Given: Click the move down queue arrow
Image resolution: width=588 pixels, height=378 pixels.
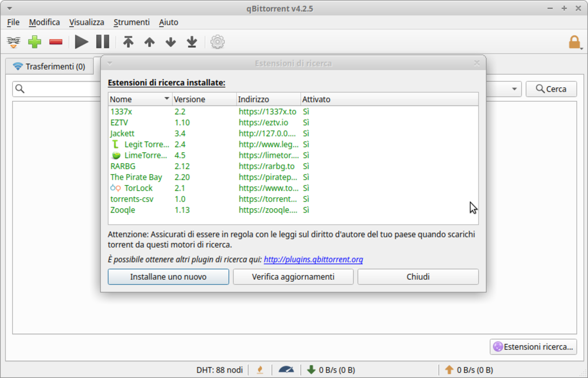Looking at the screenshot, I should [171, 42].
